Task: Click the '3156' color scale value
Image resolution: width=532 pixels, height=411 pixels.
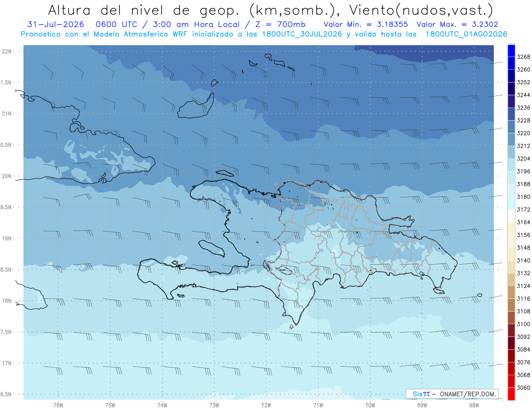Action: (524, 235)
